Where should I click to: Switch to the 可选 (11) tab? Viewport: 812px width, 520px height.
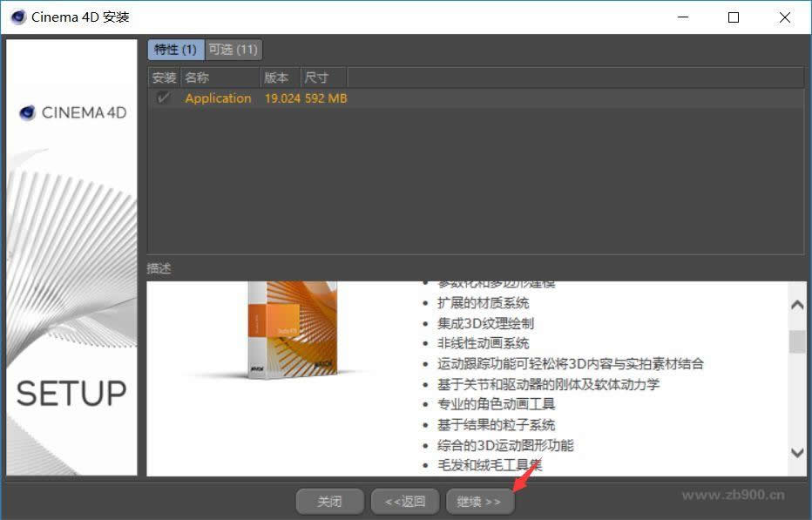[232, 50]
